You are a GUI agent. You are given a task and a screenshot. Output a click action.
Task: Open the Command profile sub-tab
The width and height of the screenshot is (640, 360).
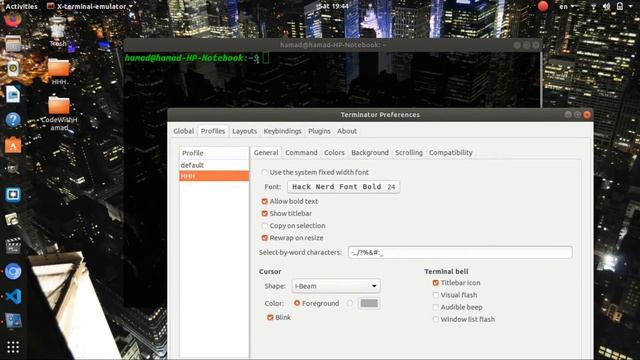pos(301,153)
